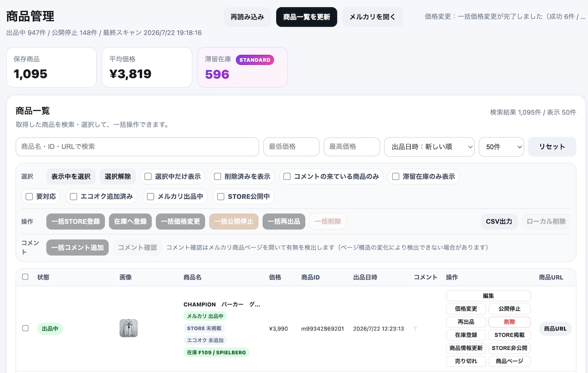The width and height of the screenshot is (588, 373).
Task: Click the 価格 column header
Action: [x=275, y=277]
